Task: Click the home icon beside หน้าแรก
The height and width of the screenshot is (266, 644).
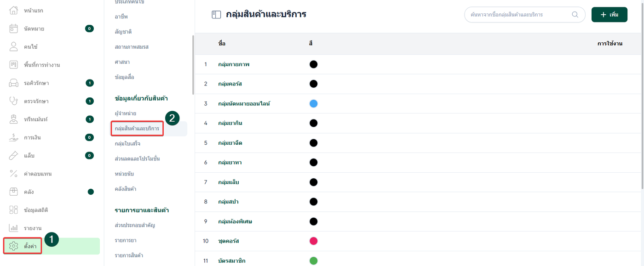Action: point(14,10)
